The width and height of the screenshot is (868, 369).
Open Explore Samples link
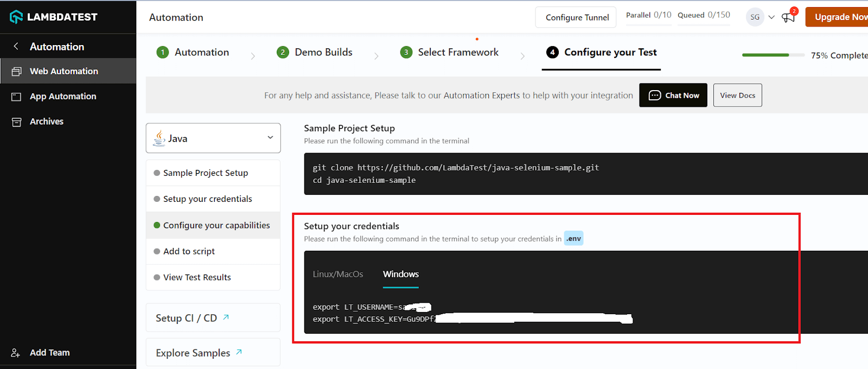pyautogui.click(x=213, y=352)
